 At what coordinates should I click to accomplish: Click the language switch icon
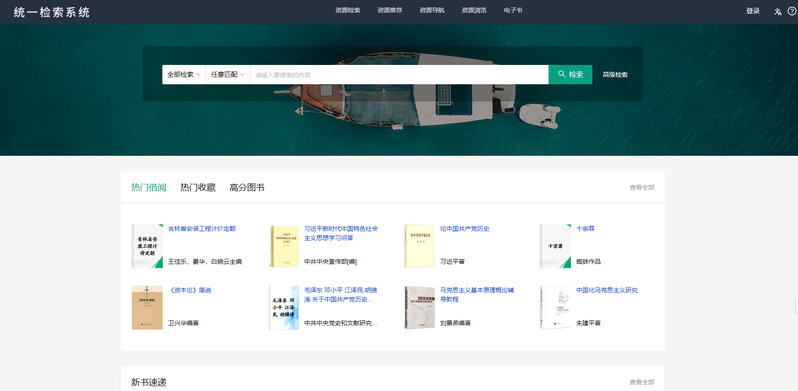click(x=777, y=11)
